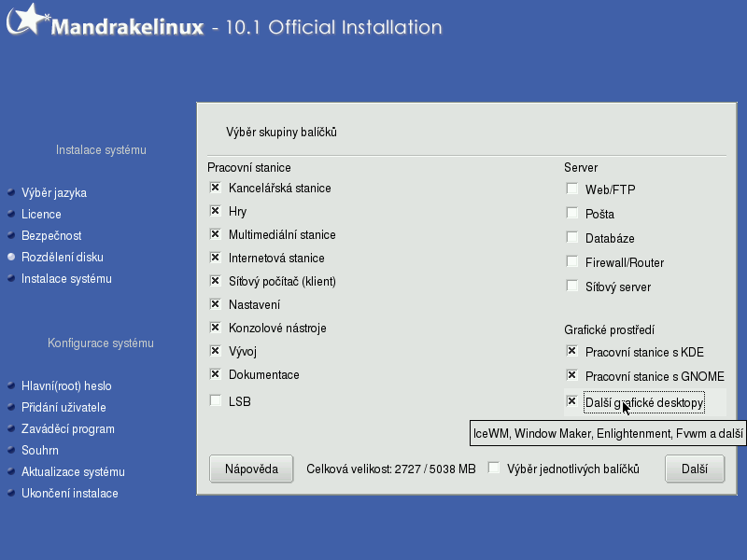
Task: Check the Firewall/Router option
Action: coord(572,262)
